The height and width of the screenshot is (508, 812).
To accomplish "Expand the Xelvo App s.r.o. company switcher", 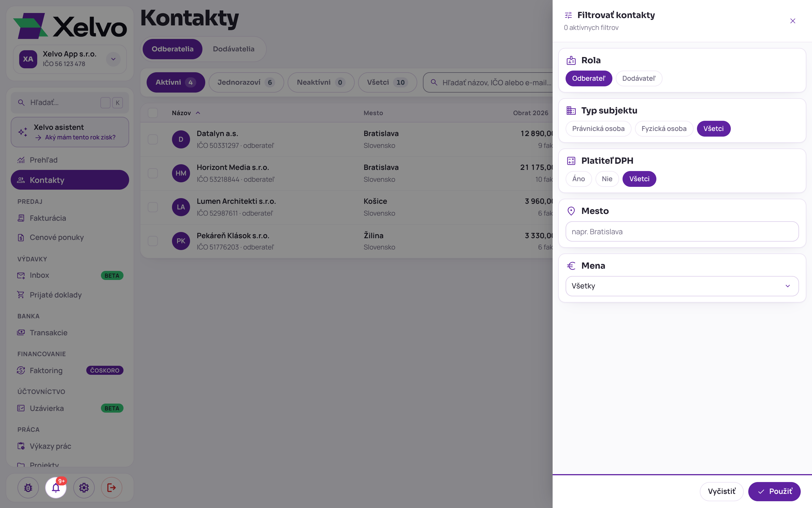I will [113, 59].
